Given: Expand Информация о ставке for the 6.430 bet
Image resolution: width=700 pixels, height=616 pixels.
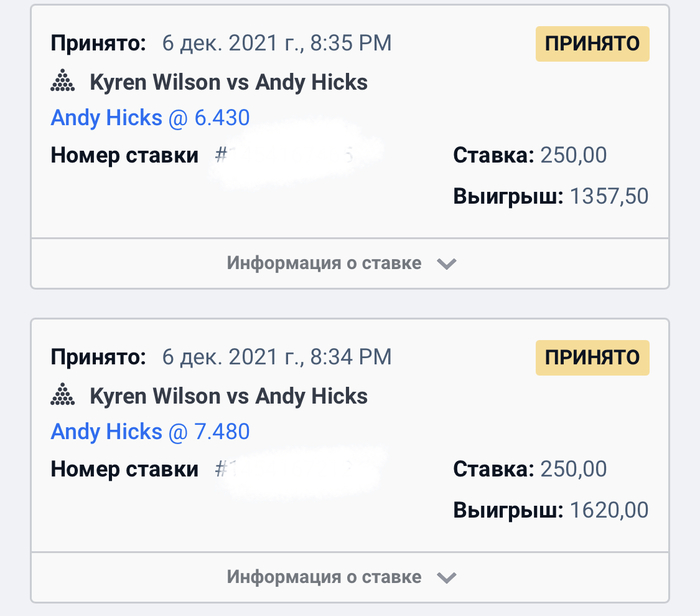Looking at the screenshot, I should [x=324, y=264].
